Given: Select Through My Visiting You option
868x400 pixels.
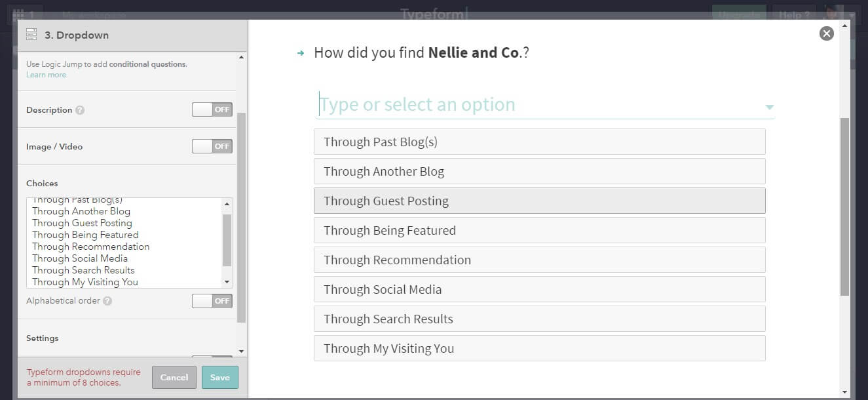Looking at the screenshot, I should [540, 348].
